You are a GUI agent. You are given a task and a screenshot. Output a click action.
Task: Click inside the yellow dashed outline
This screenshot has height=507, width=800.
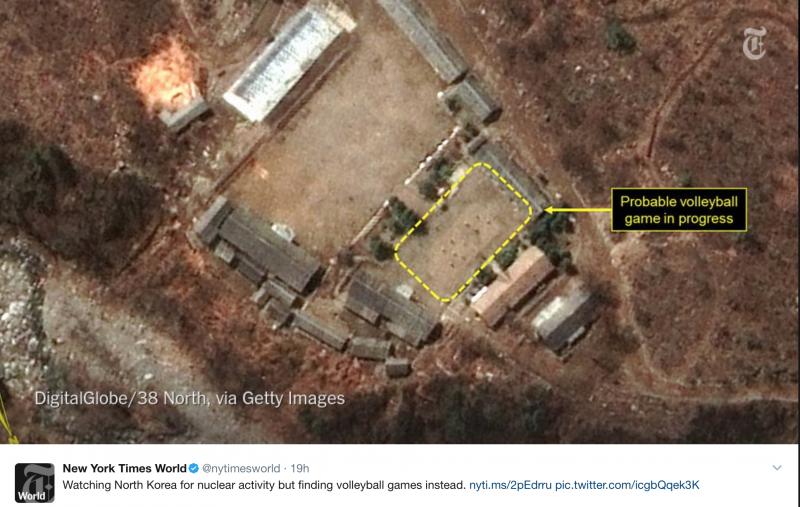point(463,233)
